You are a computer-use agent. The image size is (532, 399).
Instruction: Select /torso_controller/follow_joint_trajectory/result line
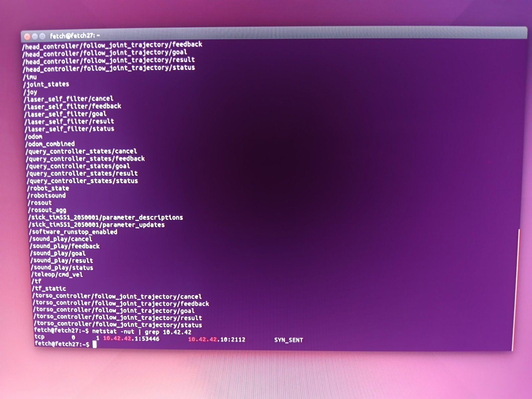click(x=118, y=318)
